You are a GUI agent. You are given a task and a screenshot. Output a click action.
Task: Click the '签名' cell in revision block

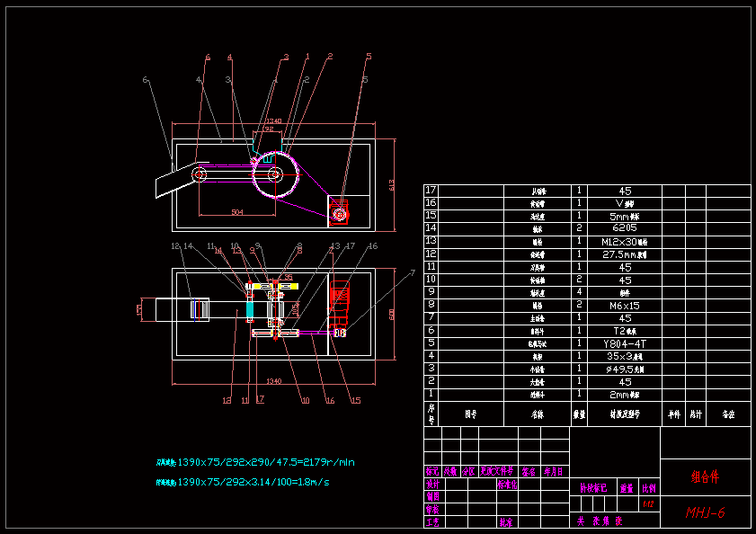coord(529,472)
